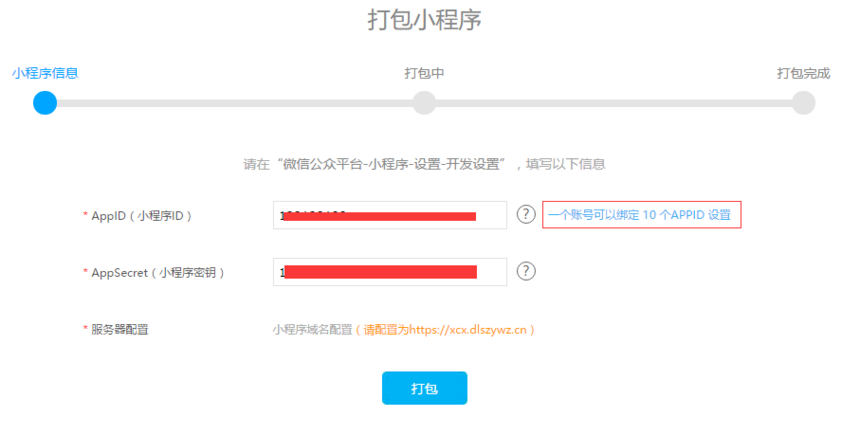
Task: Click the gray 打包中 step circle
Action: pos(424,103)
